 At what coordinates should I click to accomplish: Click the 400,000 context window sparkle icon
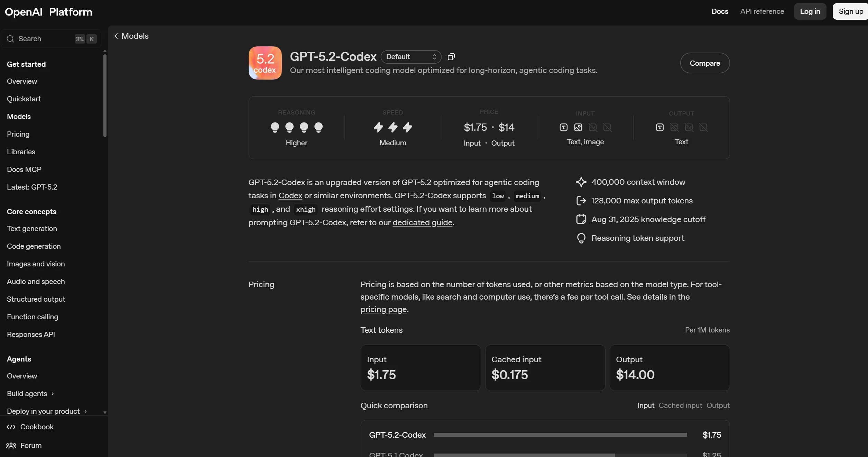pyautogui.click(x=581, y=182)
